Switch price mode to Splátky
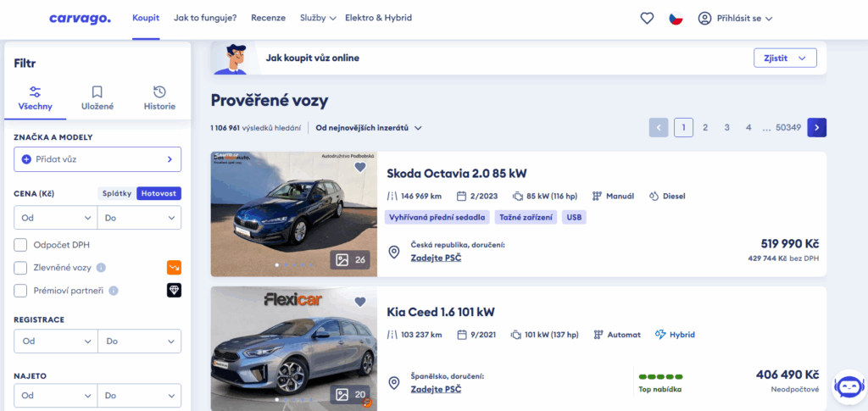 [x=117, y=193]
